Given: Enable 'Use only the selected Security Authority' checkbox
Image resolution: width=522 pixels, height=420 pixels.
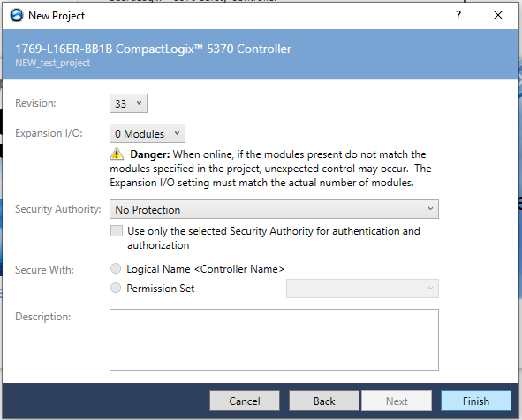Looking at the screenshot, I should [x=117, y=231].
